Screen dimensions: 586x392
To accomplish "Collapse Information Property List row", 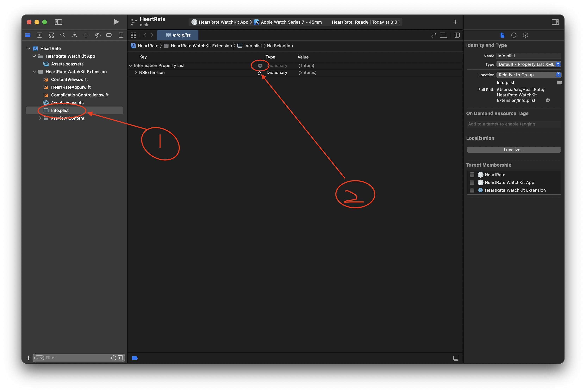I will (x=131, y=66).
